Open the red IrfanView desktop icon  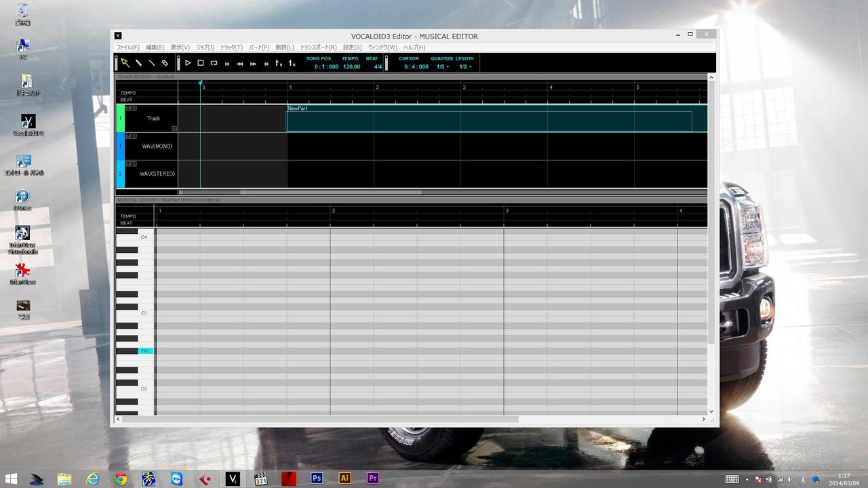pyautogui.click(x=22, y=273)
